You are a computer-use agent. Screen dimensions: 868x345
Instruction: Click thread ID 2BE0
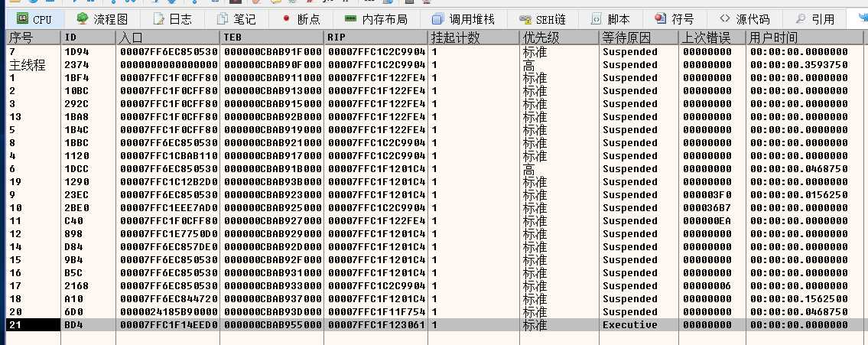click(x=77, y=208)
